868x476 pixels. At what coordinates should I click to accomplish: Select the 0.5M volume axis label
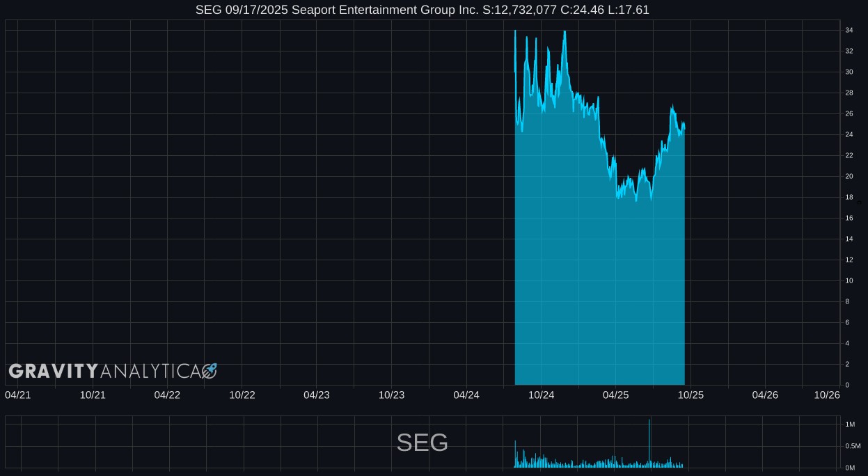[853, 446]
